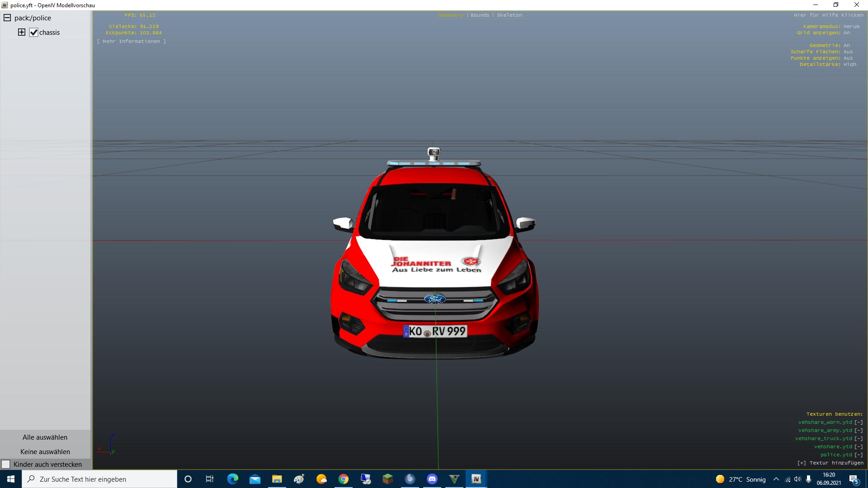Expand 'Mehr Informationen' details

(131, 41)
